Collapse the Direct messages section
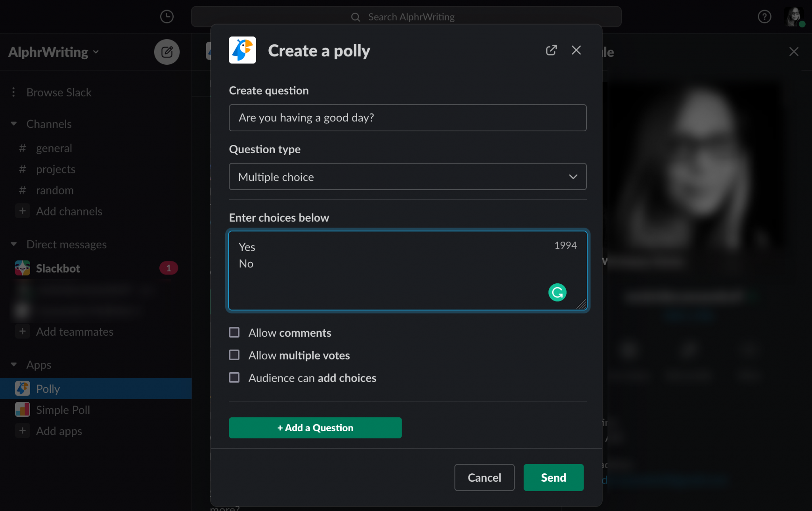Viewport: 812px width, 511px height. pyautogui.click(x=14, y=244)
